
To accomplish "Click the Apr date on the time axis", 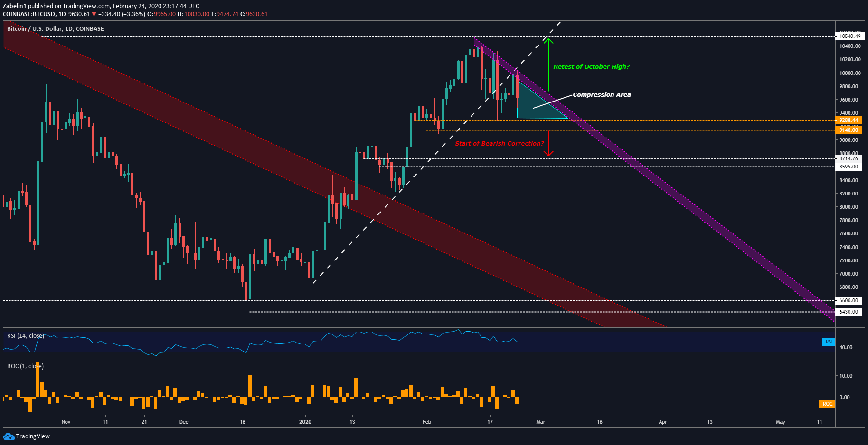I will click(663, 422).
